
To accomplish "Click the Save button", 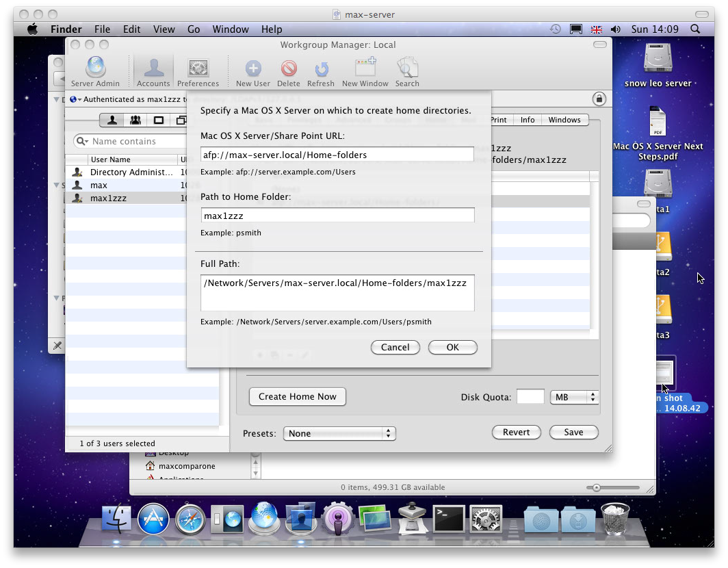I will tap(574, 433).
